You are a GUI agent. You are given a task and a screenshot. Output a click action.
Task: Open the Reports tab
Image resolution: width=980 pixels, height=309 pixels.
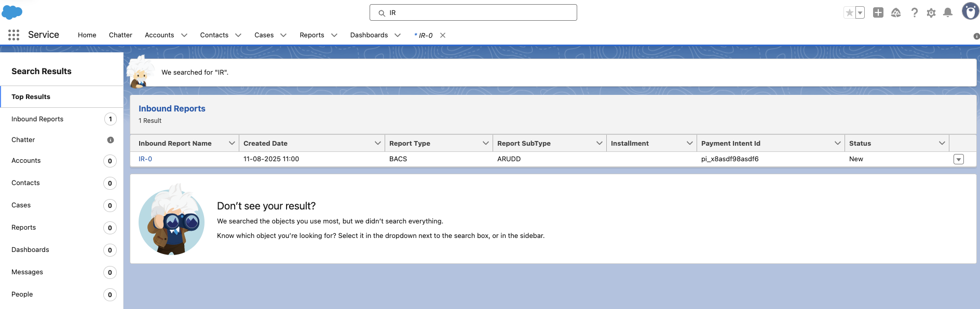point(312,35)
